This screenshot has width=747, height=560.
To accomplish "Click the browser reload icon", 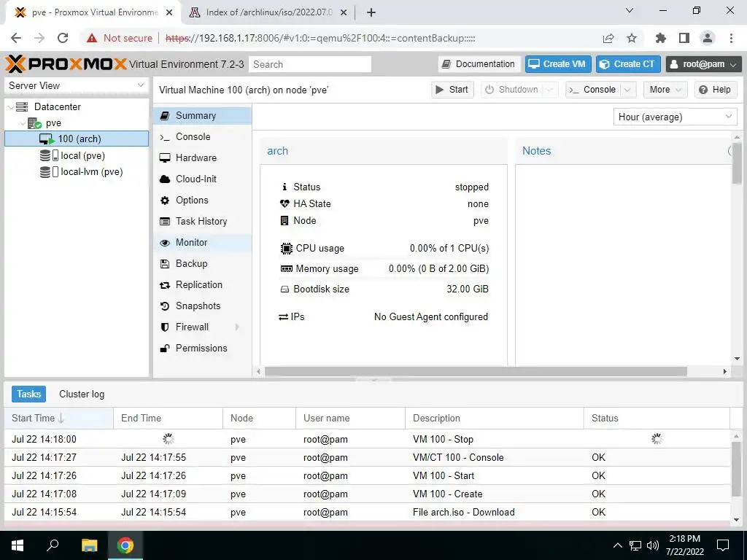I will point(63,38).
